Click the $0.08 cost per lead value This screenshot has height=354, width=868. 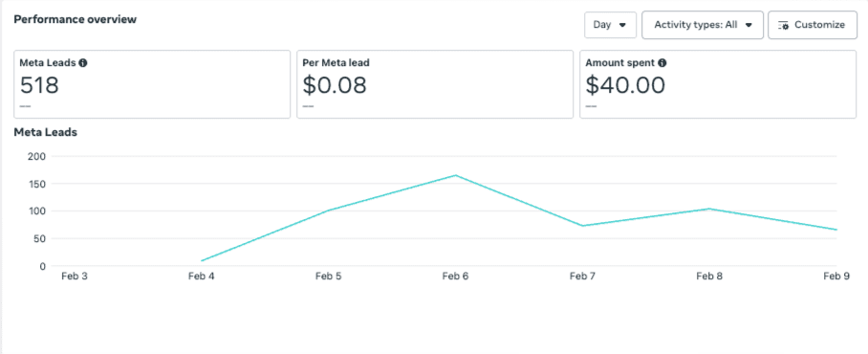coord(335,85)
